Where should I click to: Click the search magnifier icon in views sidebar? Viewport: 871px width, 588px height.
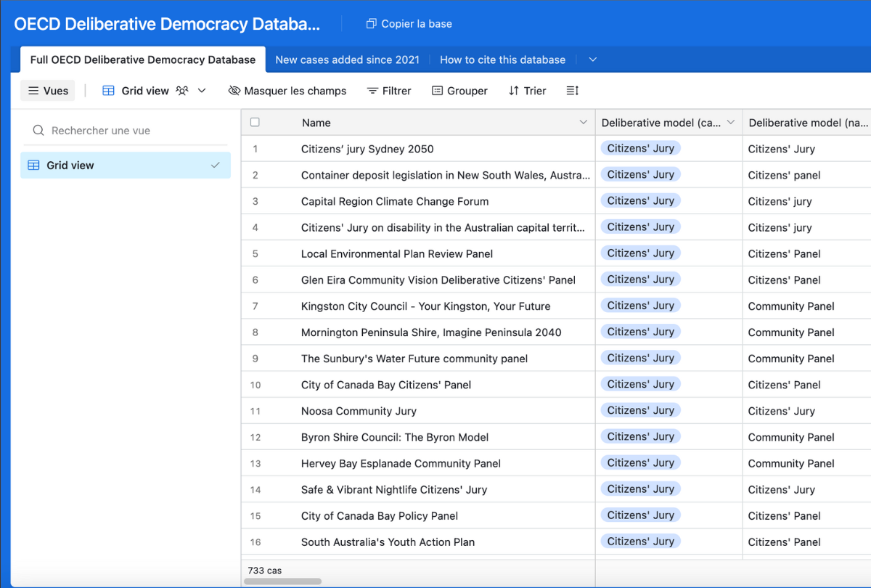click(x=38, y=131)
